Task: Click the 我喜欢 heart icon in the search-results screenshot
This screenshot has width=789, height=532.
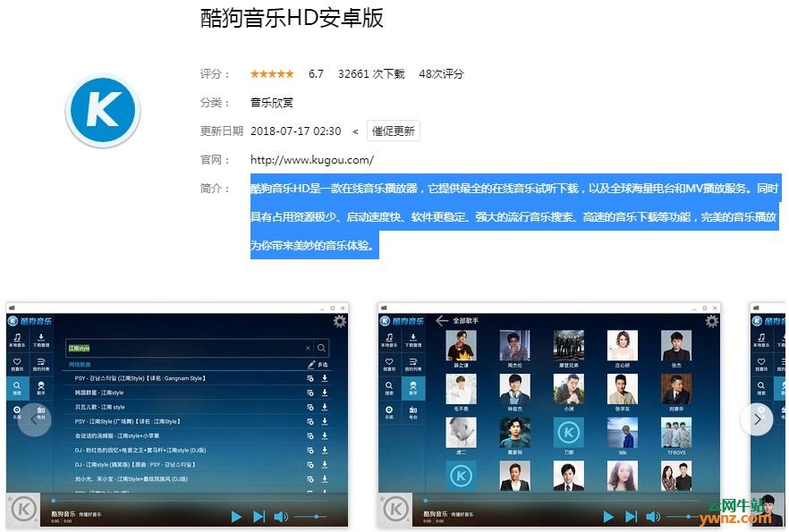Action: click(17, 364)
